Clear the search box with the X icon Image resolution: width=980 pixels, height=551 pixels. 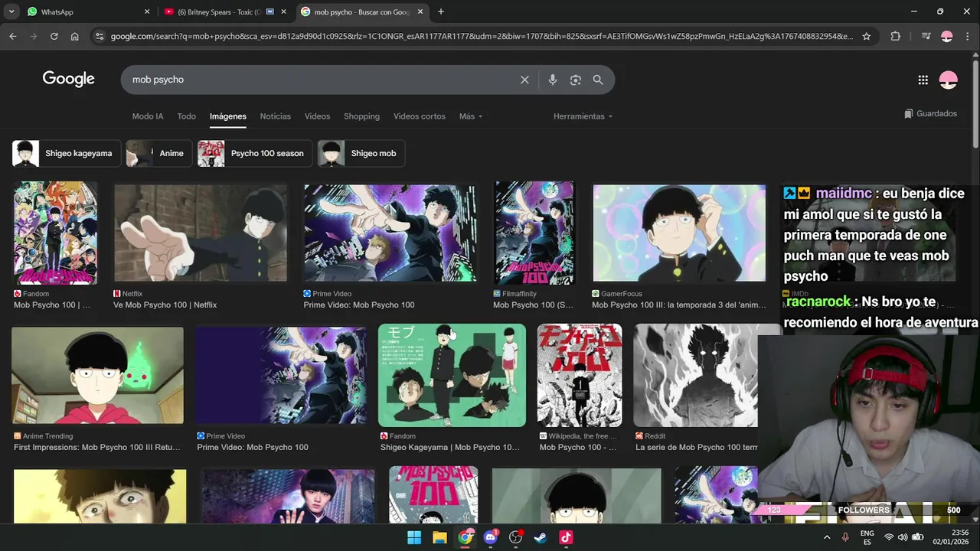(x=524, y=80)
